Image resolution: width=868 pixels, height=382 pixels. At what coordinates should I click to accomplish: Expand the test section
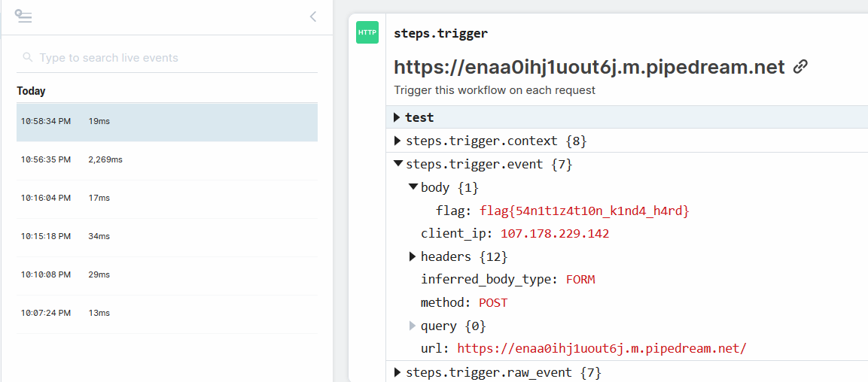397,117
